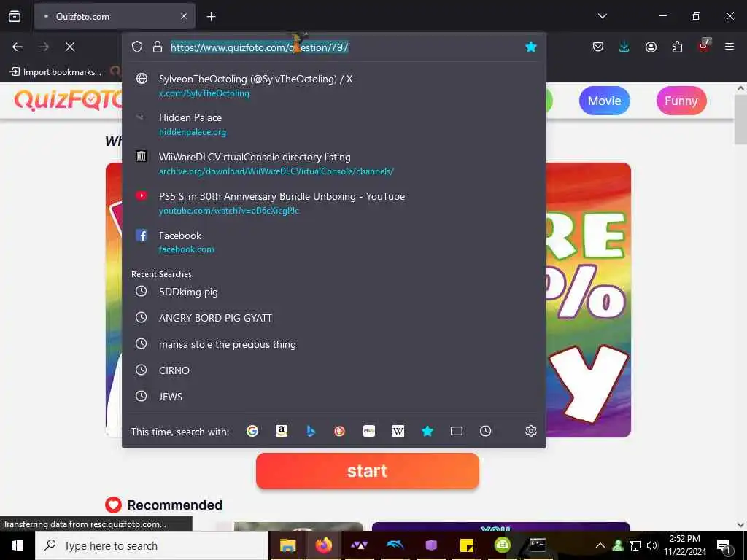
Task: Open volume control in tray
Action: 651,545
